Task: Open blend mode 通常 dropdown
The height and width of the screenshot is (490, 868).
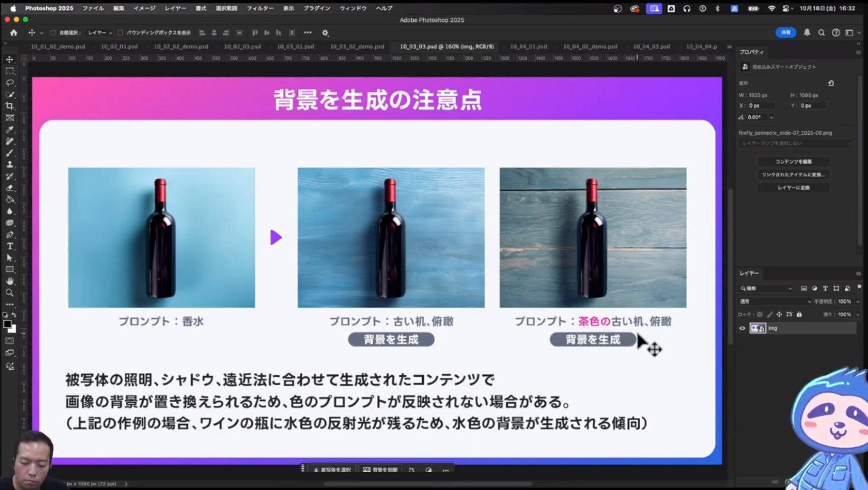Action: pos(775,301)
